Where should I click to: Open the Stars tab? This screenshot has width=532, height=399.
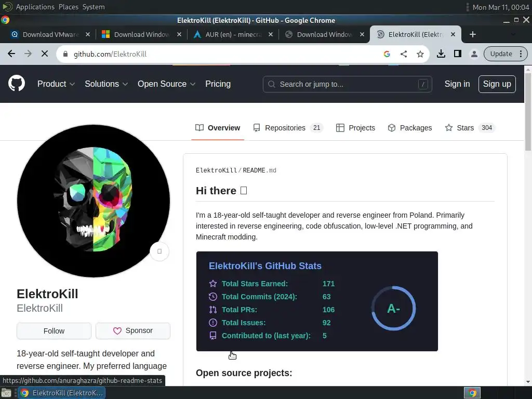470,128
